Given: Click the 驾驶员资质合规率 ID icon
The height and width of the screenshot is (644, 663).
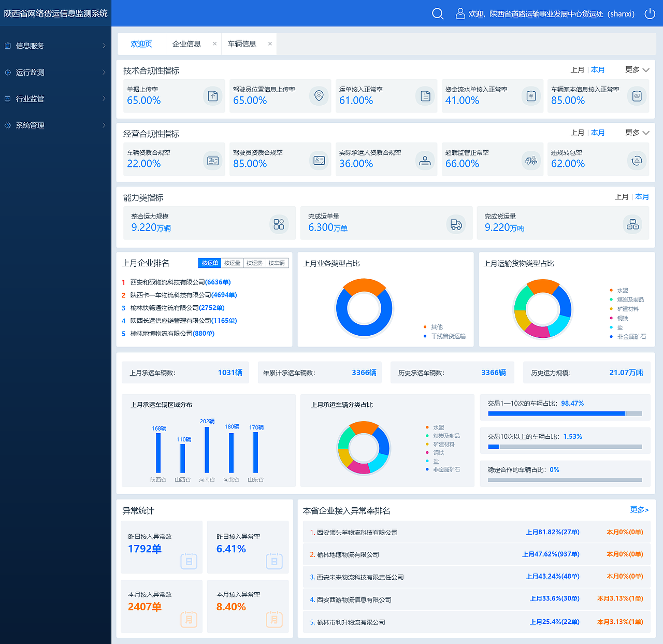Looking at the screenshot, I should coord(319,161).
